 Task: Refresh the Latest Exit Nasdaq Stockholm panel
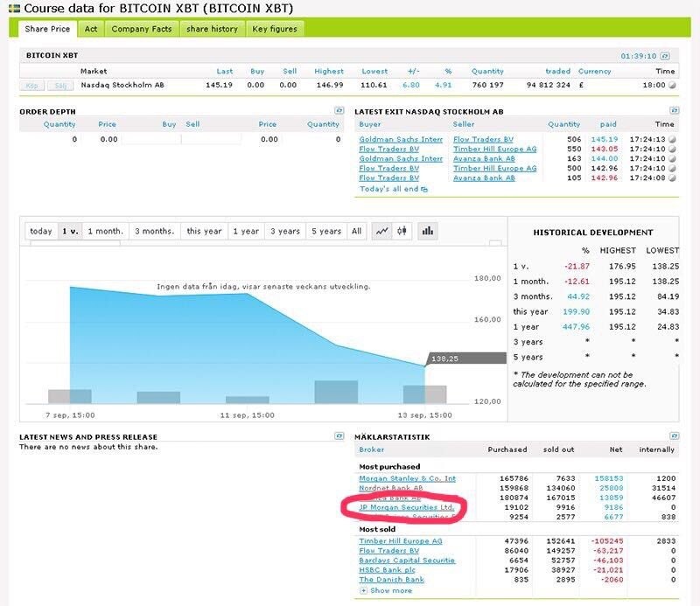pos(673,111)
